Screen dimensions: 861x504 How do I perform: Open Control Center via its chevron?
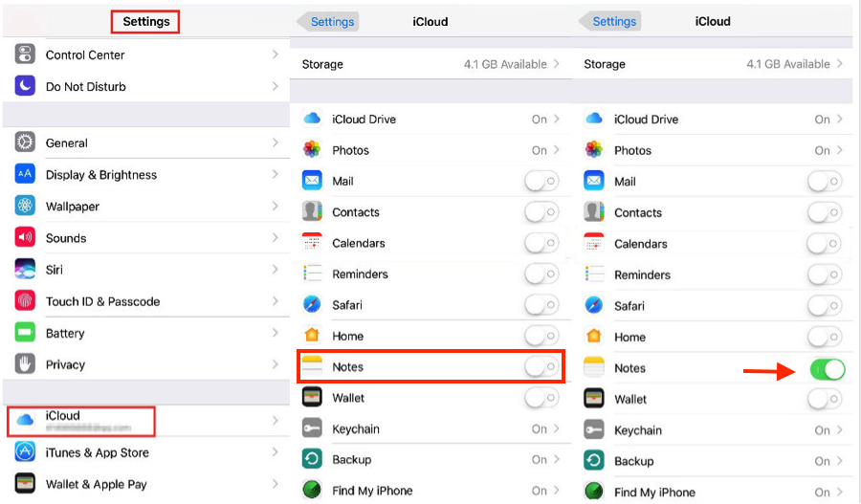[x=276, y=55]
